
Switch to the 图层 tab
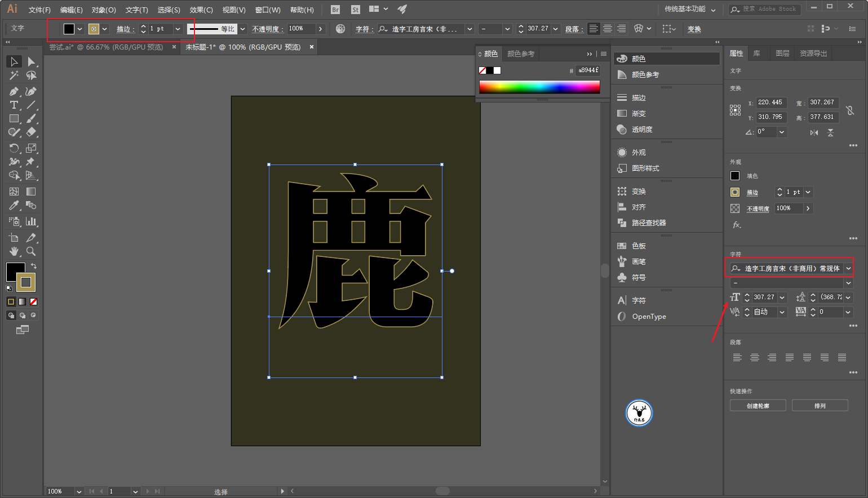point(782,54)
